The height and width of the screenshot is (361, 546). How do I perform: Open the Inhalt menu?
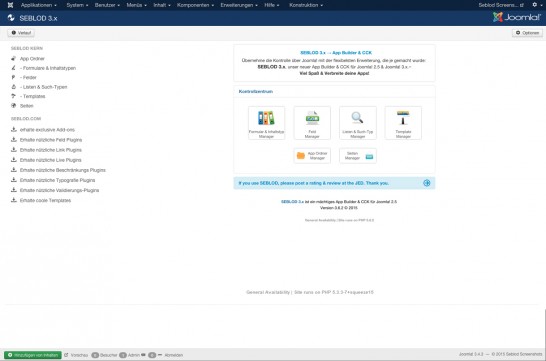point(162,5)
